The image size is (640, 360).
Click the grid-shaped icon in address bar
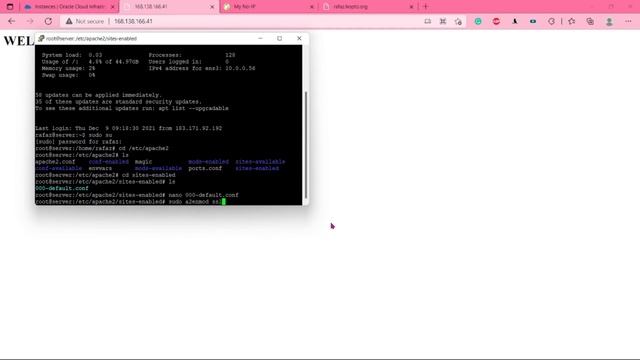click(443, 21)
